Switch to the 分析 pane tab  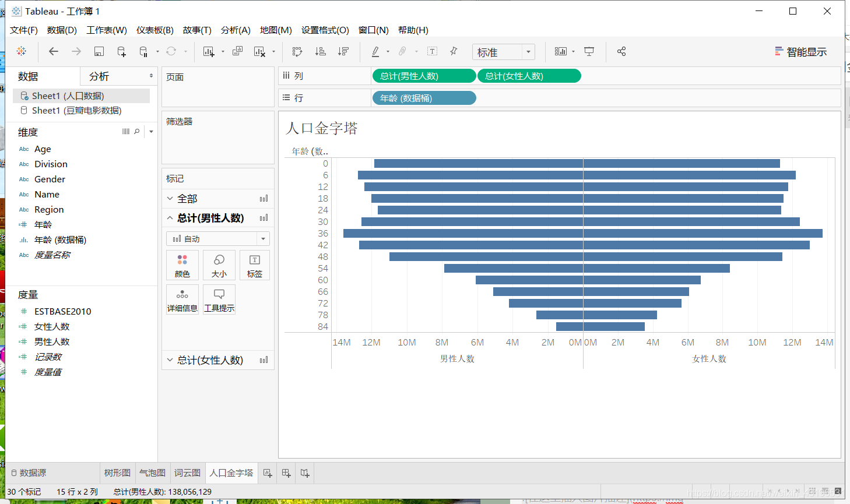coord(99,76)
